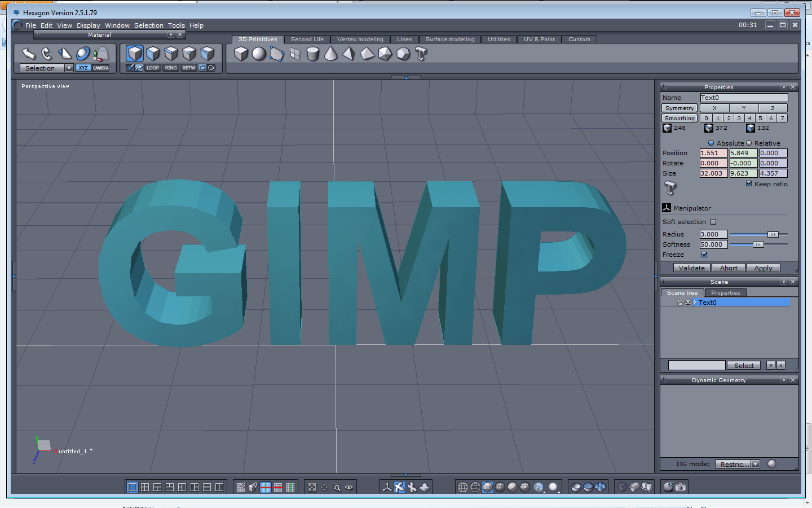Switch to four-view layout
812x508 pixels.
[x=145, y=487]
